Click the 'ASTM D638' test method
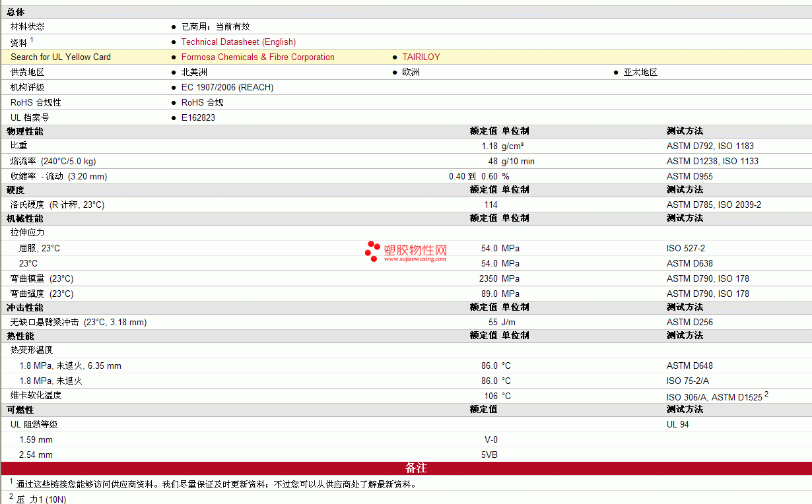Viewport: 812px width, 504px height. pos(690,263)
